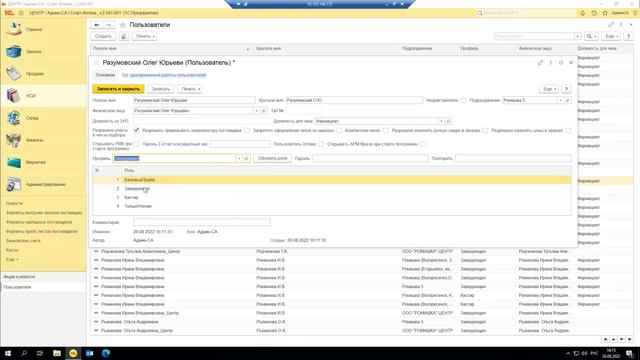
Task: Enable Запретить оформление чеков по заказам
Action: point(339,131)
